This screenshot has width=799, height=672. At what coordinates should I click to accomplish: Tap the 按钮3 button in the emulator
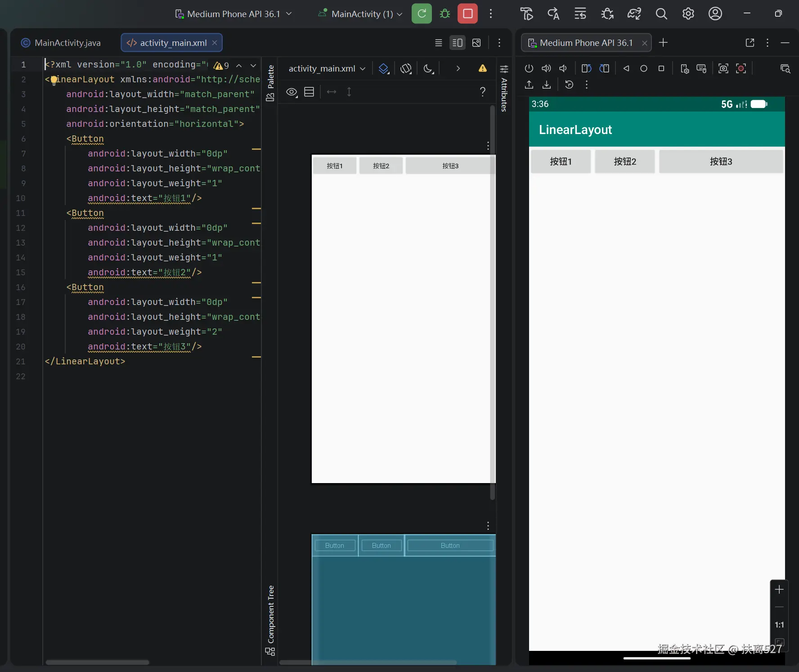(x=721, y=161)
